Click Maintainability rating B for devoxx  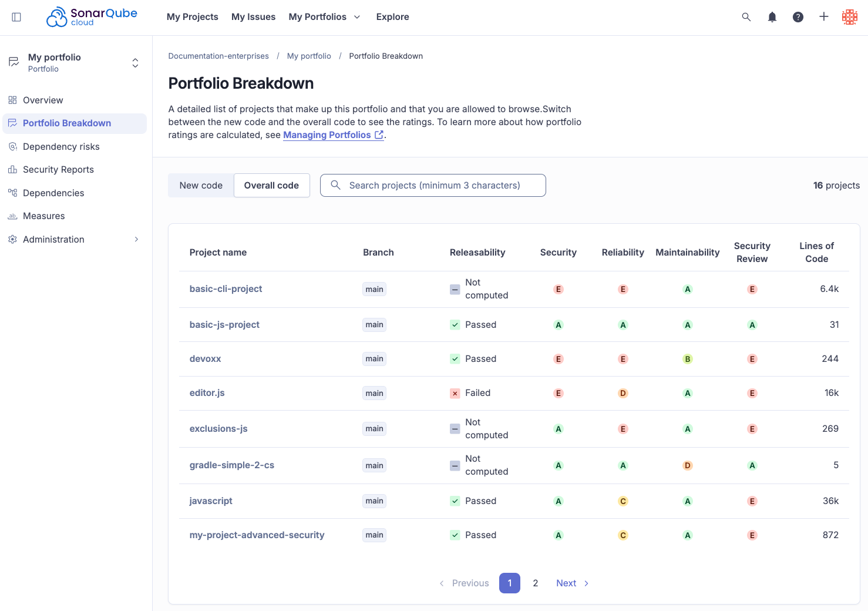pyautogui.click(x=688, y=359)
